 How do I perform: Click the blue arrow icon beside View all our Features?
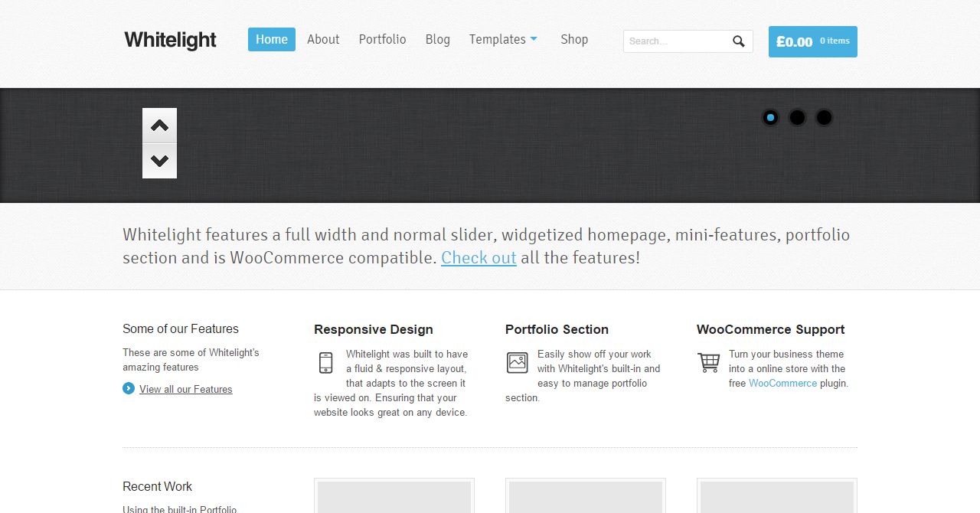coord(129,388)
